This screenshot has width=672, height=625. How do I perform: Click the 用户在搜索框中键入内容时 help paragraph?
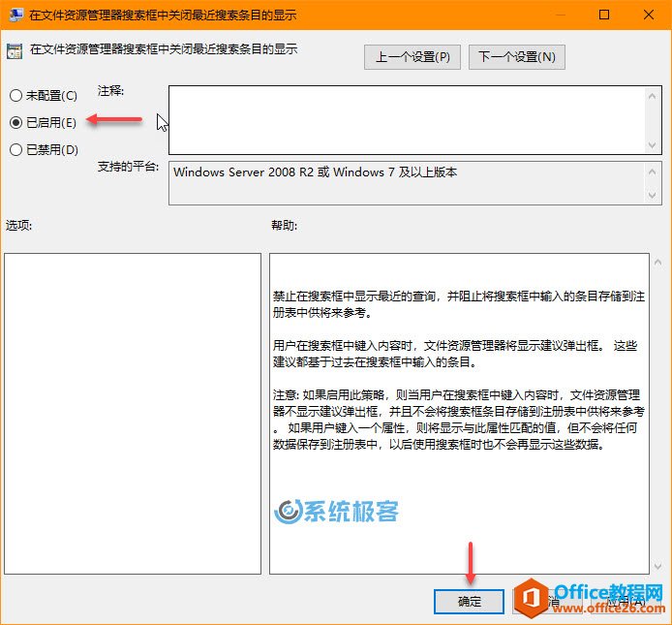point(455,354)
